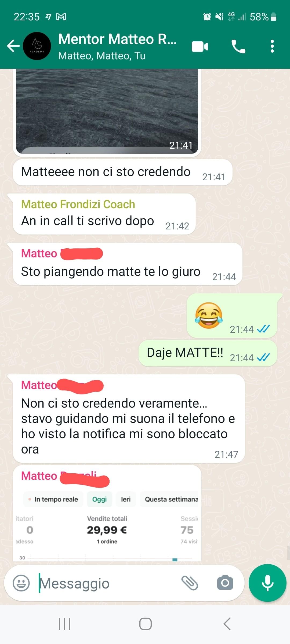Tap the back arrow in header
The image size is (290, 644).
pyautogui.click(x=13, y=46)
